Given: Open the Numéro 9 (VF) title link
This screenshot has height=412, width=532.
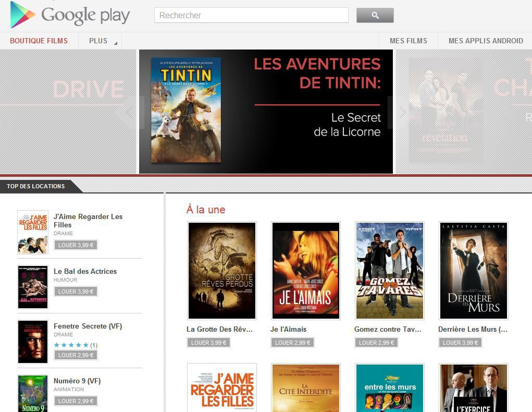Looking at the screenshot, I should coord(77,381).
